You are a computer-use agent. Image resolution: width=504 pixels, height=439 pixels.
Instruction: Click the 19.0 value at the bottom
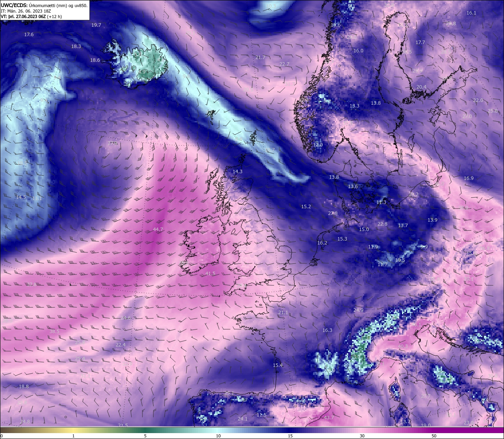(x=426, y=425)
